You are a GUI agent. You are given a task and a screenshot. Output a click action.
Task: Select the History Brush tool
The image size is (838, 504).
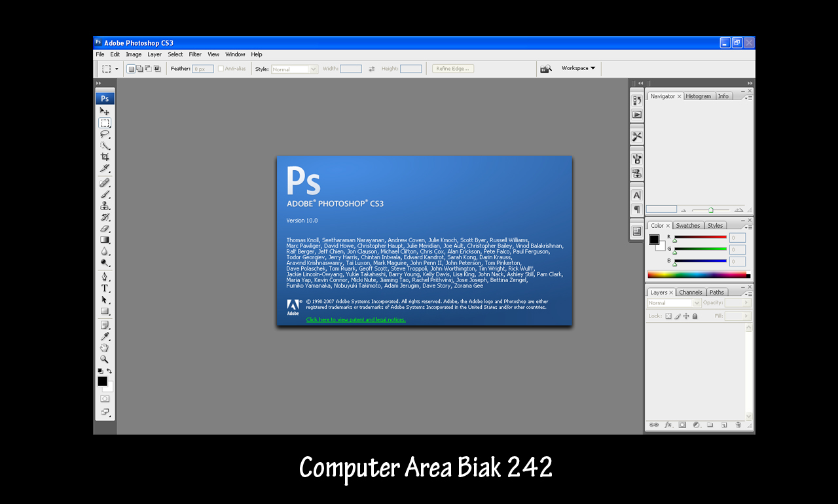tap(105, 217)
